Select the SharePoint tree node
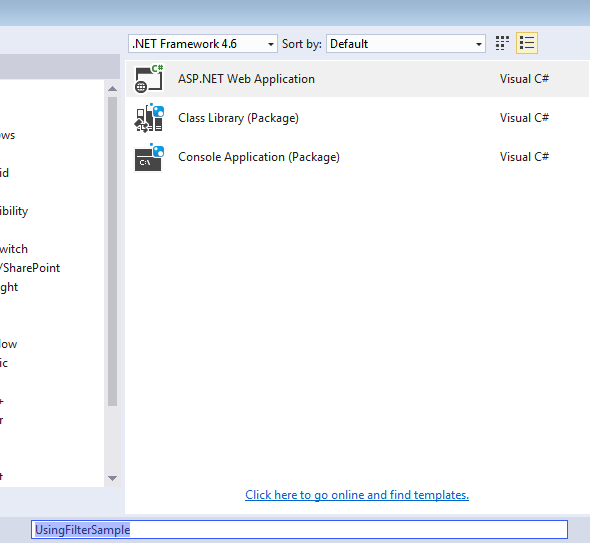This screenshot has height=543, width=590. coord(30,268)
